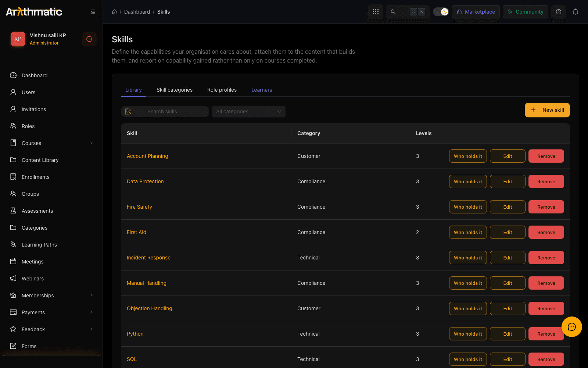588x368 pixels.
Task: Switch to the Skill categories tab
Action: pos(175,90)
